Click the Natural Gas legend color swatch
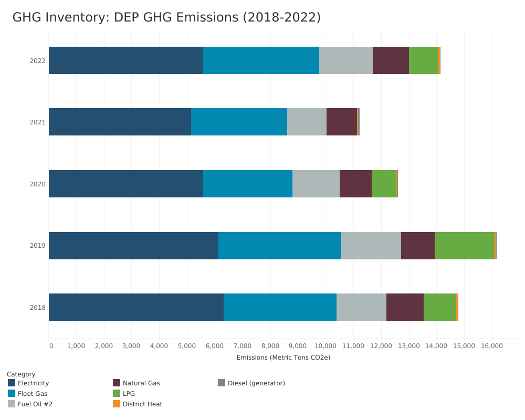The image size is (525, 420). [x=117, y=383]
